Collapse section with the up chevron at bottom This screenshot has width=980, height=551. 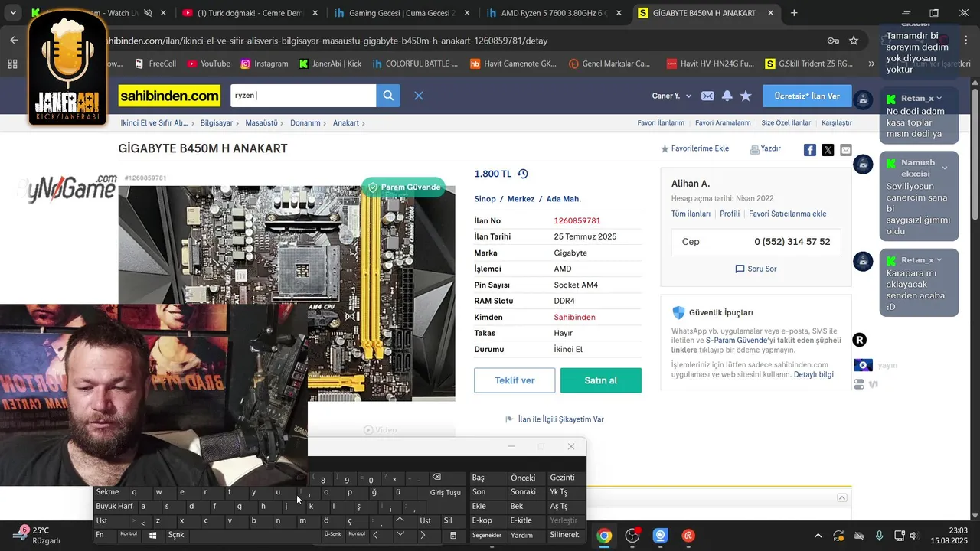click(x=841, y=497)
